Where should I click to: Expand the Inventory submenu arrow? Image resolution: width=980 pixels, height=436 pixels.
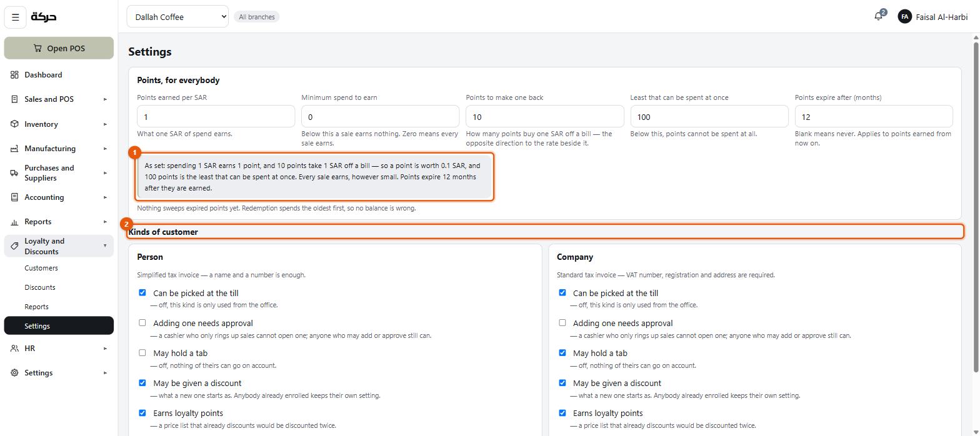coord(105,124)
